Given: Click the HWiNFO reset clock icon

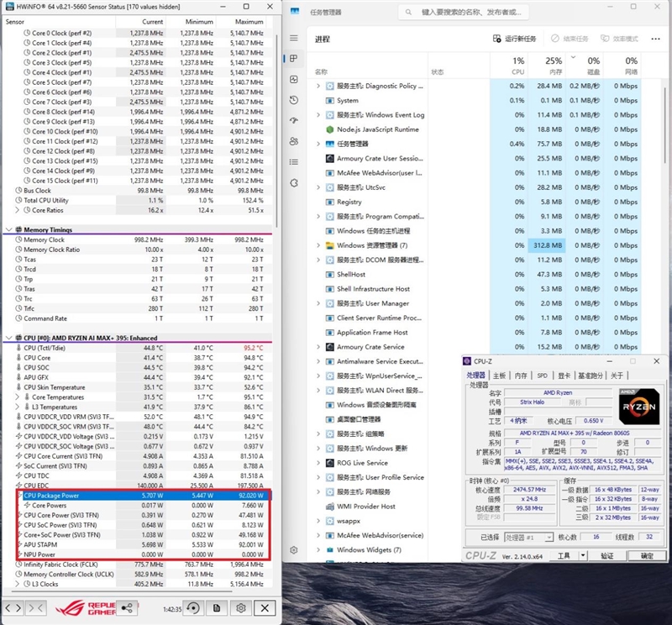Looking at the screenshot, I should point(192,607).
